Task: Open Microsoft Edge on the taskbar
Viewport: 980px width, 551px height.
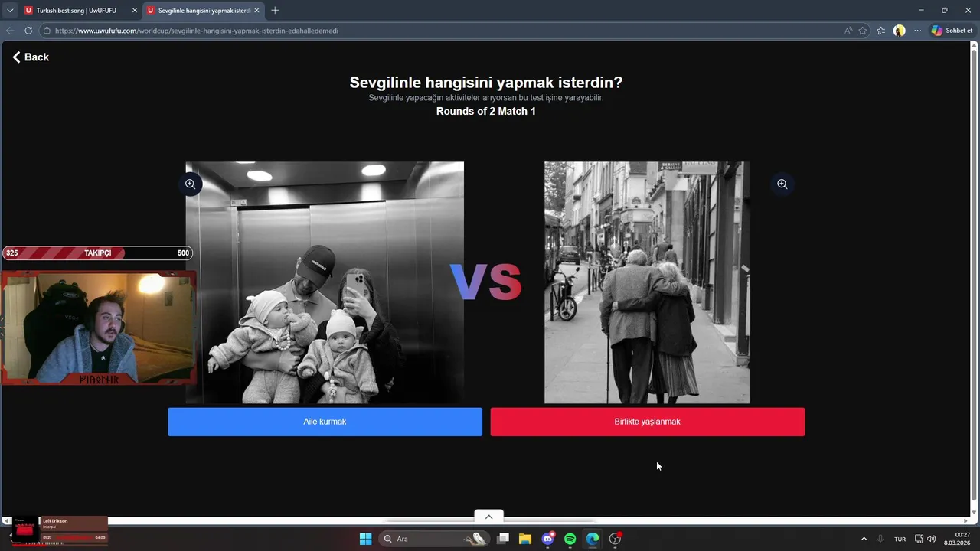Action: (593, 539)
